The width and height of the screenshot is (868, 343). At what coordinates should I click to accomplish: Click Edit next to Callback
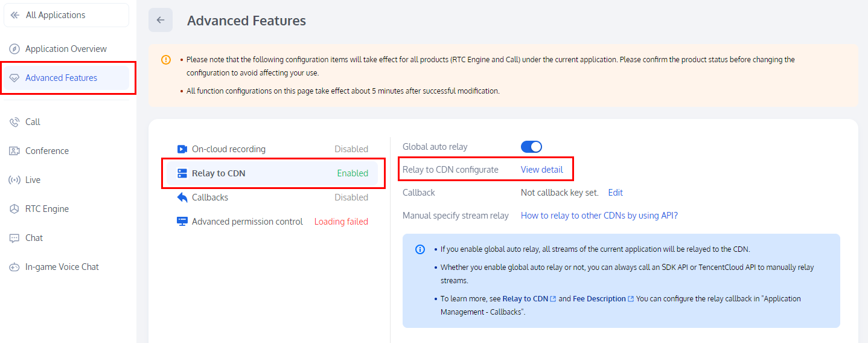coord(615,193)
